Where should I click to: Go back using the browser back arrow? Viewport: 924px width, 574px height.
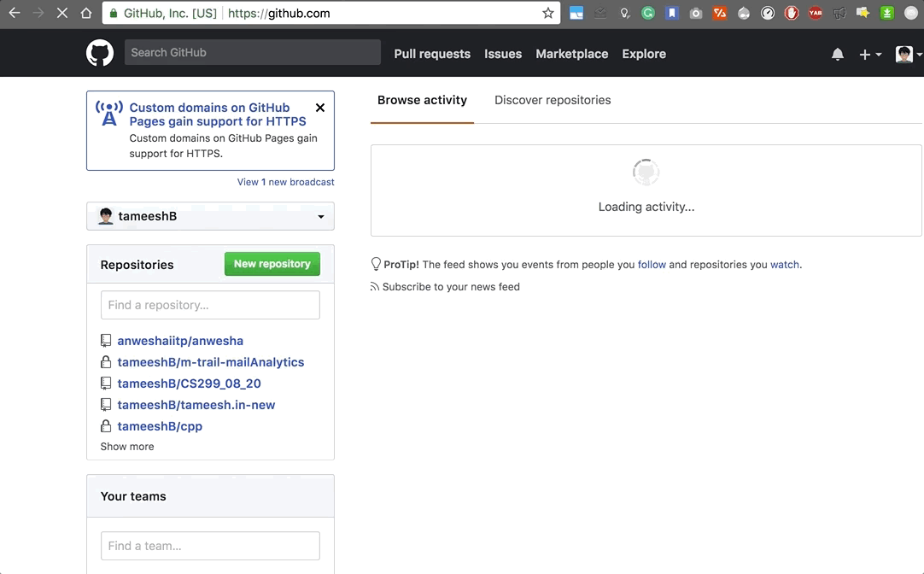coord(15,13)
